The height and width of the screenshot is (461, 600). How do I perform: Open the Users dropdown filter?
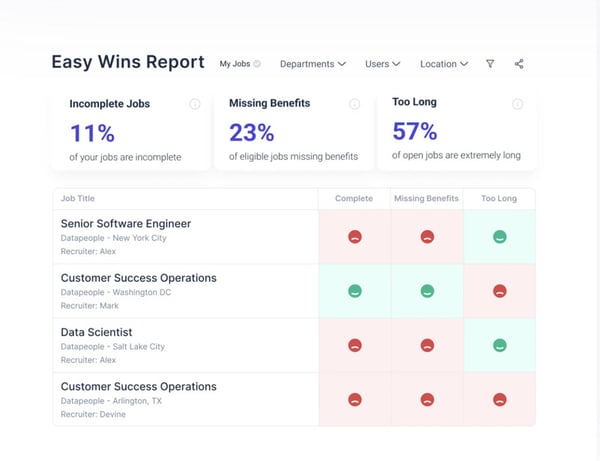pos(382,64)
